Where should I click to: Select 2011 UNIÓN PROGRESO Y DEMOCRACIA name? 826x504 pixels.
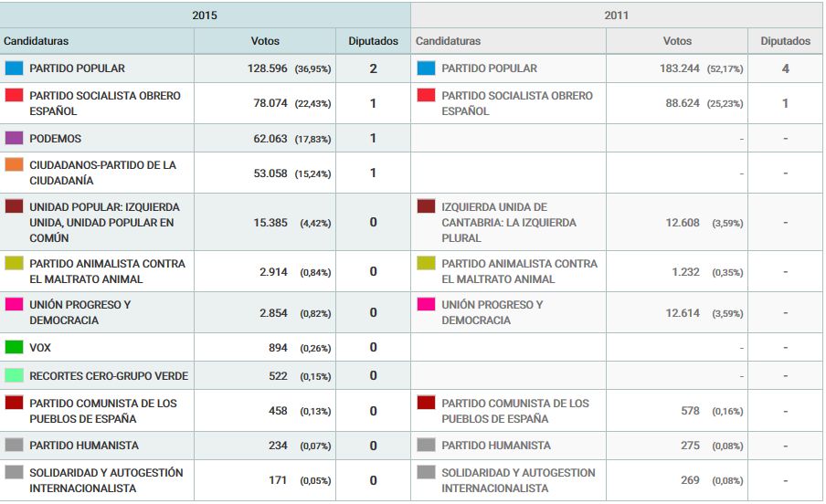coord(492,312)
